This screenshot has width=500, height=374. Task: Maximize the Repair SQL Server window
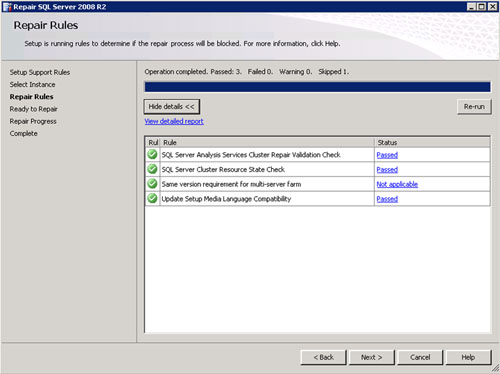pos(482,7)
